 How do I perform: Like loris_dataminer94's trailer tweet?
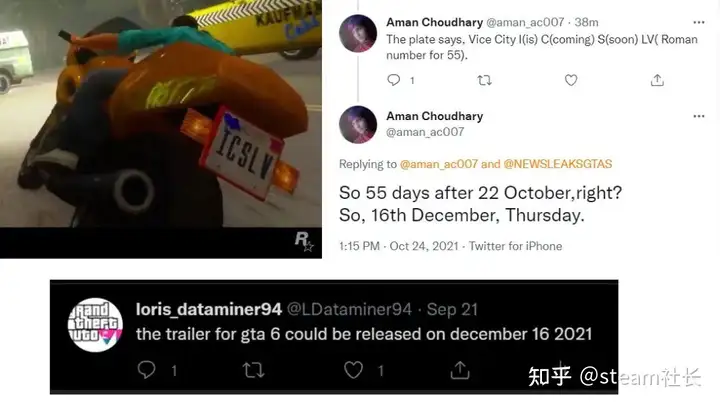pyautogui.click(x=354, y=370)
